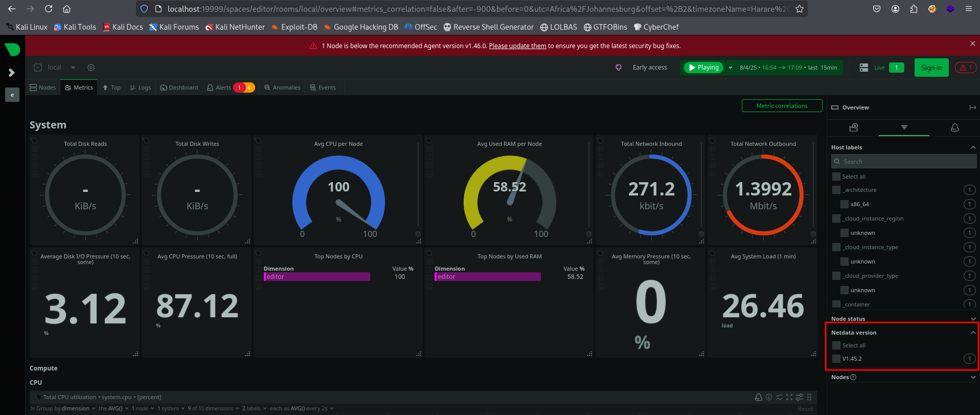Click the Netdata logo in sidebar

[12, 50]
